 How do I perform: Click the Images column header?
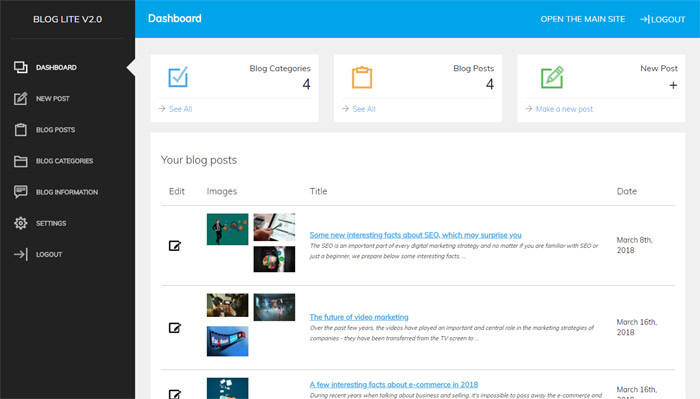click(222, 191)
